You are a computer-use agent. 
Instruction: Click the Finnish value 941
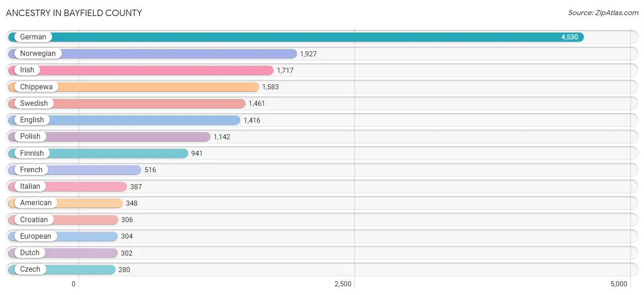(x=197, y=153)
